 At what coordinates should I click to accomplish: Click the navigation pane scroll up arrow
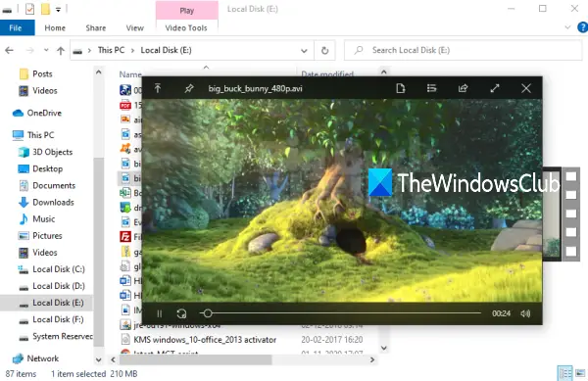click(x=99, y=71)
